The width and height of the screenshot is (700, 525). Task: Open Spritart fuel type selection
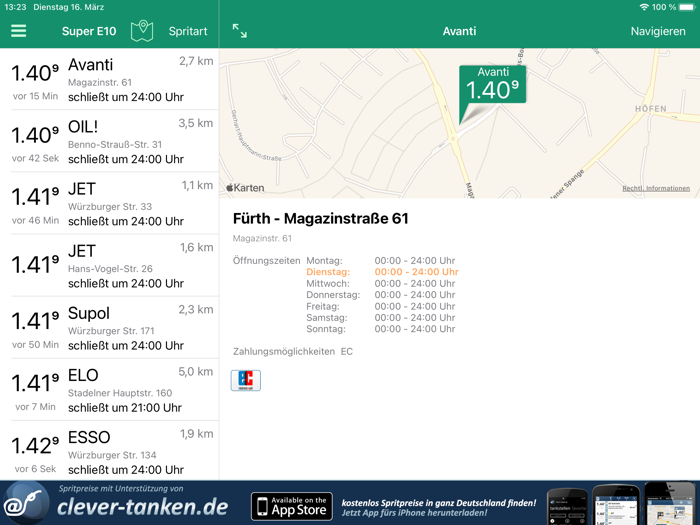[188, 31]
